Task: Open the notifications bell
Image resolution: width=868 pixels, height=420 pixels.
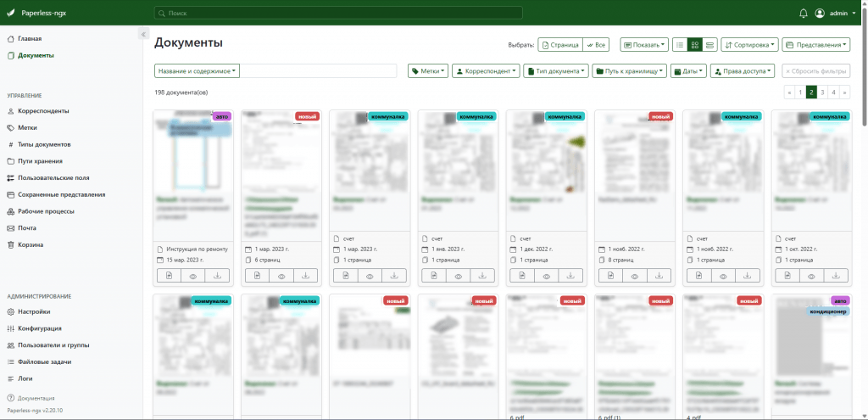Action: [804, 14]
